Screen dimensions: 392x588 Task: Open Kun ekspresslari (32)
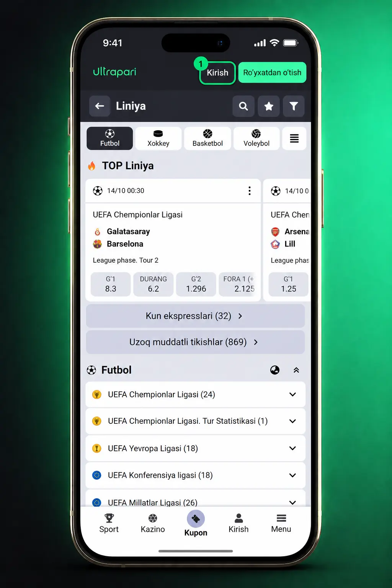tap(196, 316)
